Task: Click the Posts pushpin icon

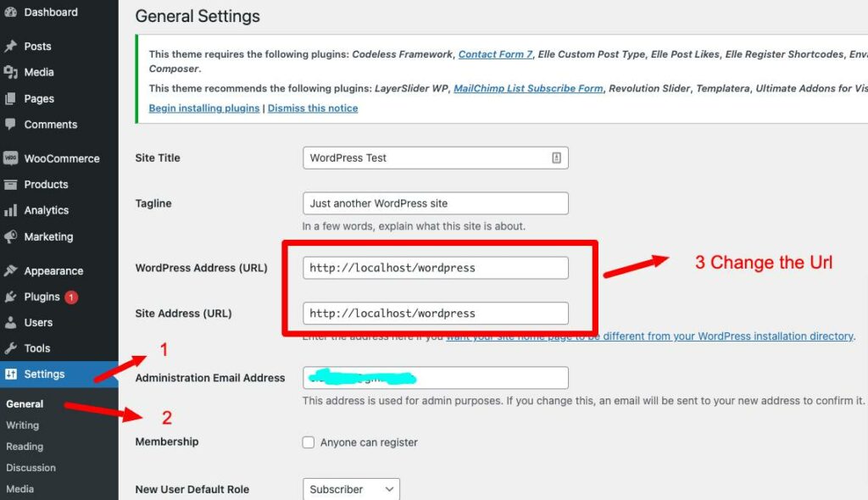Action: [x=10, y=46]
